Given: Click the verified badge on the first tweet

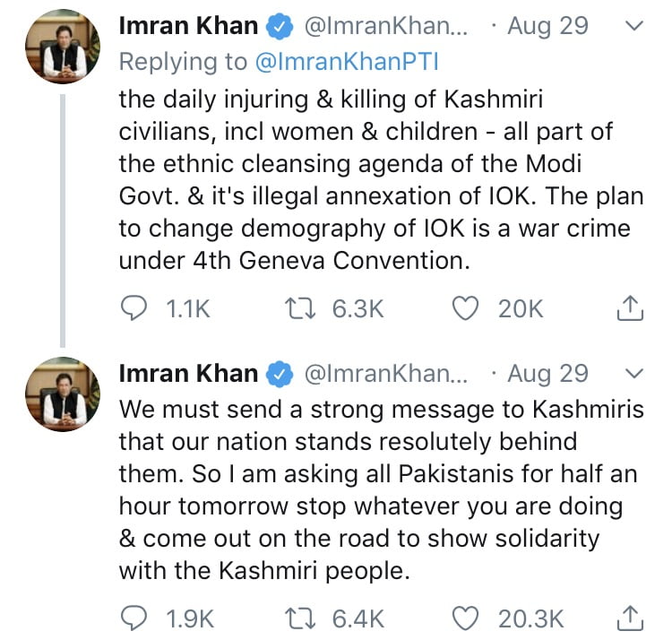Looking at the screenshot, I should pos(280,28).
